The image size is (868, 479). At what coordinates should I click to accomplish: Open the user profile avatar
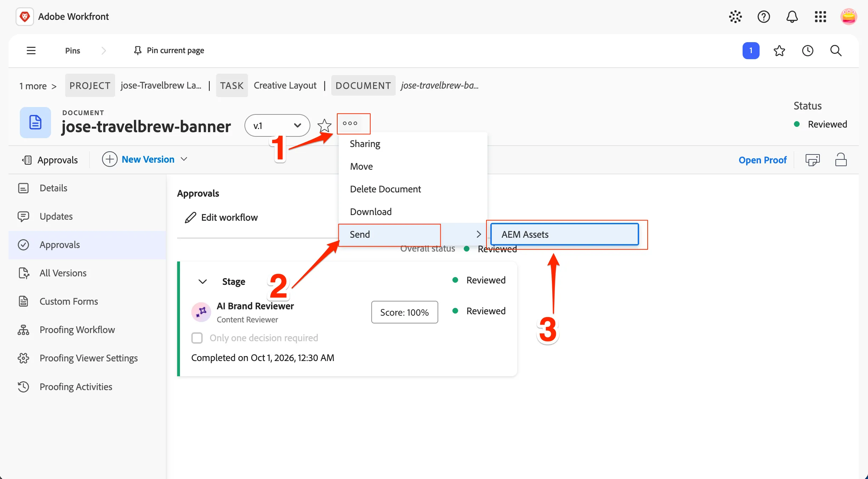click(x=849, y=17)
